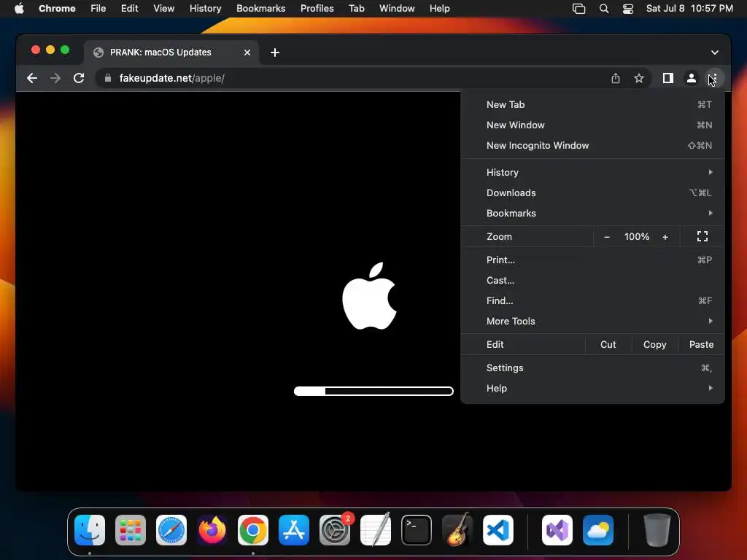Image resolution: width=747 pixels, height=560 pixels.
Task: Reload the fakeupdate.net page
Action: click(x=79, y=78)
